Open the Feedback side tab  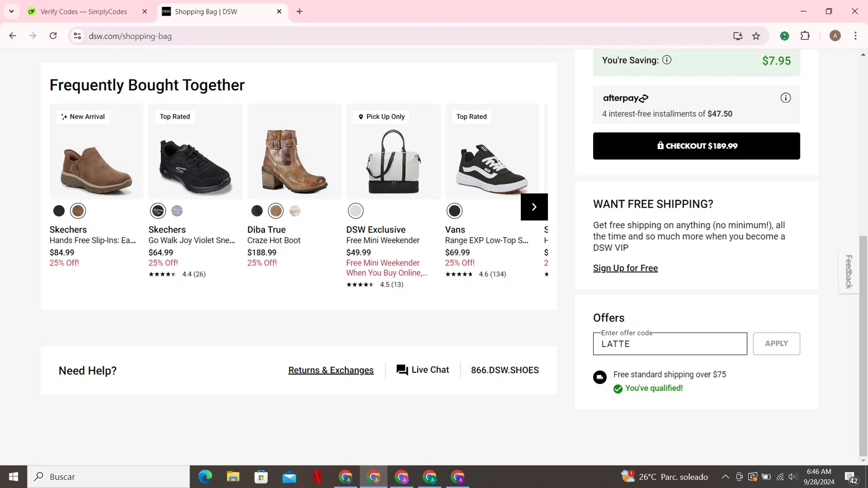tap(848, 272)
